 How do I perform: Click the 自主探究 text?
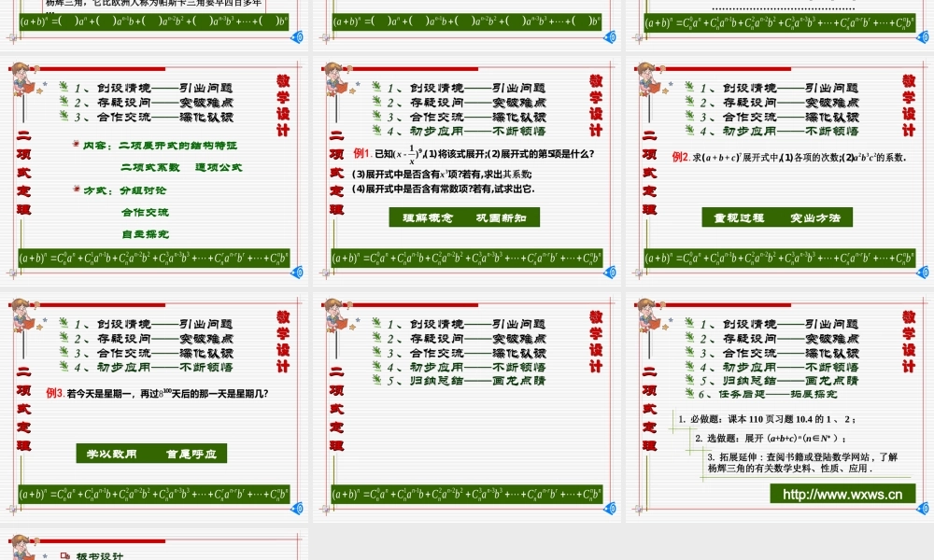pyautogui.click(x=145, y=234)
